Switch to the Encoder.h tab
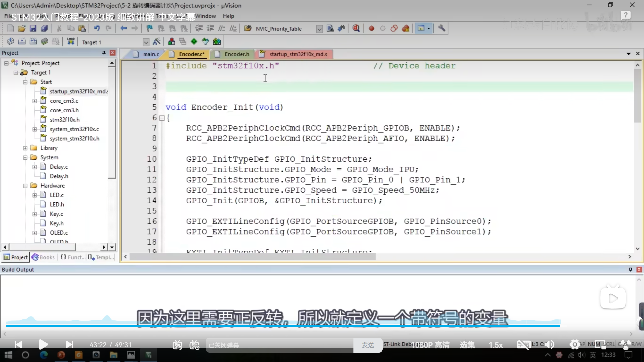This screenshot has height=362, width=644. coord(236,54)
